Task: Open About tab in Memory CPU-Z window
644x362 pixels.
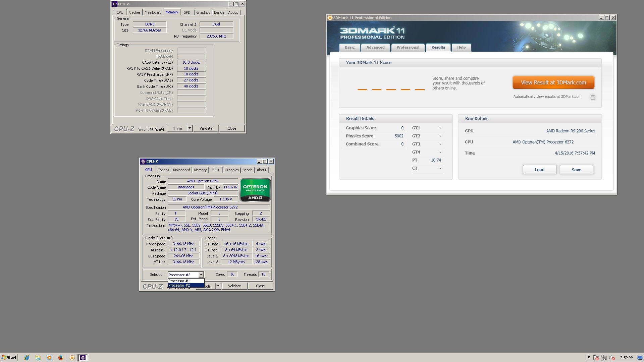Action: click(x=233, y=12)
